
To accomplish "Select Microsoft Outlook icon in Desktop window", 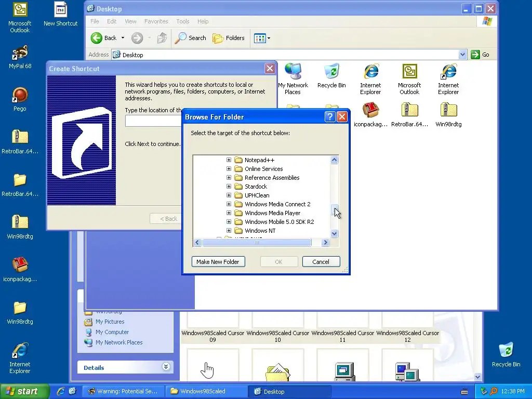I will coord(409,79).
